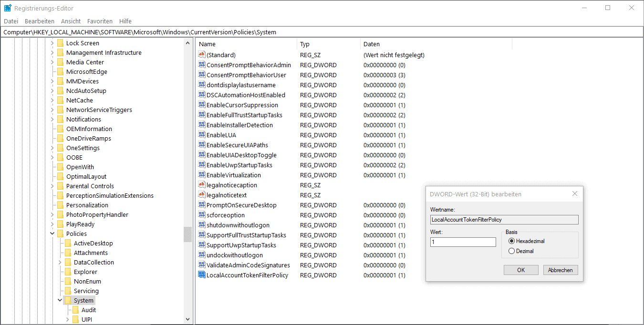Click the DWORD icon beside LocalAccountTokenFilterPolicy
Image resolution: width=644 pixels, height=325 pixels.
201,275
